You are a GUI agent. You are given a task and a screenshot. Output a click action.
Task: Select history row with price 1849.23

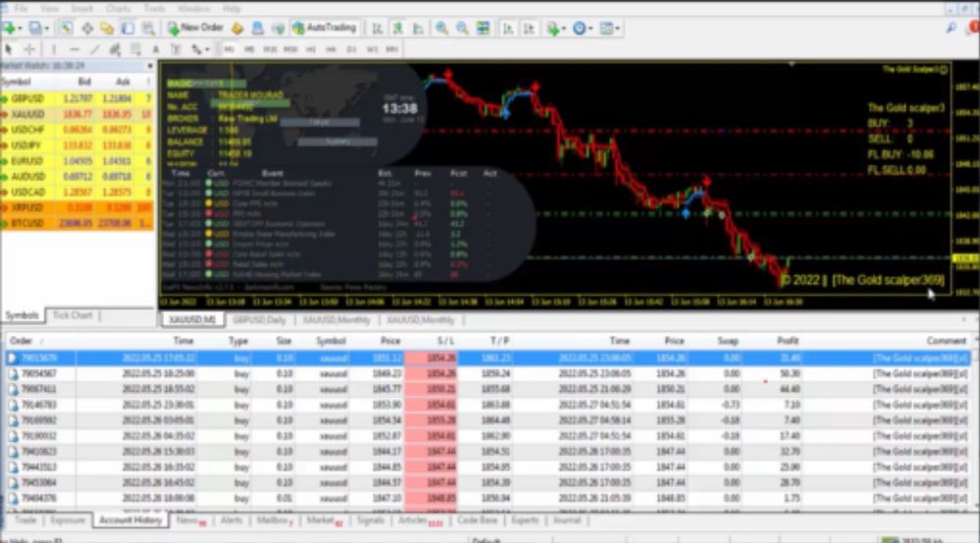[x=488, y=373]
